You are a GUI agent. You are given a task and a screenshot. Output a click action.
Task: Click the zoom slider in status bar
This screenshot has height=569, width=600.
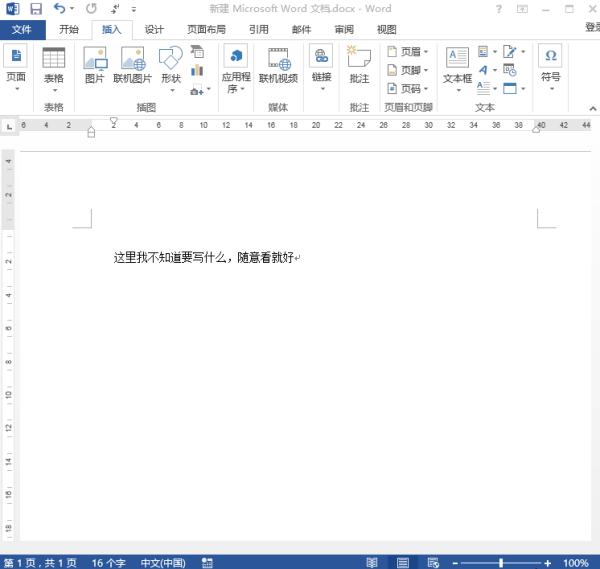tap(500, 562)
